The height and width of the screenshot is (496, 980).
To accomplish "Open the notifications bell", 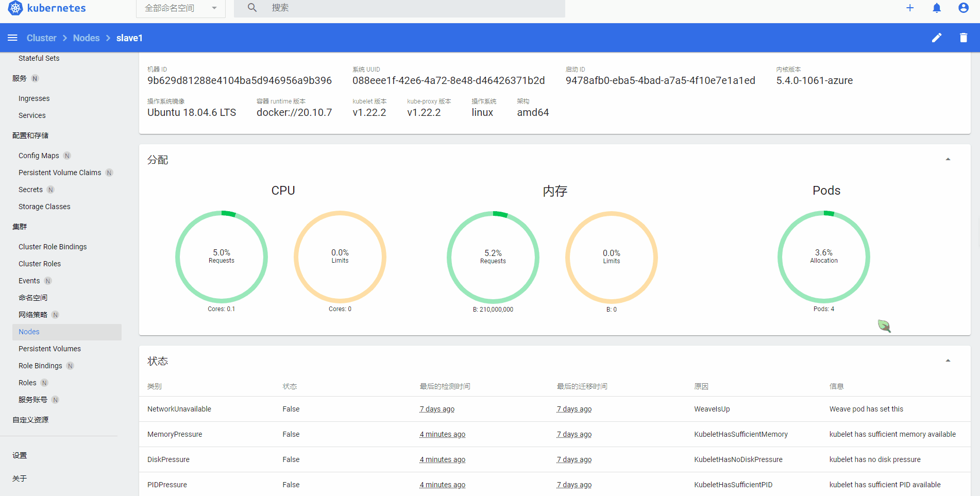I will (x=937, y=8).
